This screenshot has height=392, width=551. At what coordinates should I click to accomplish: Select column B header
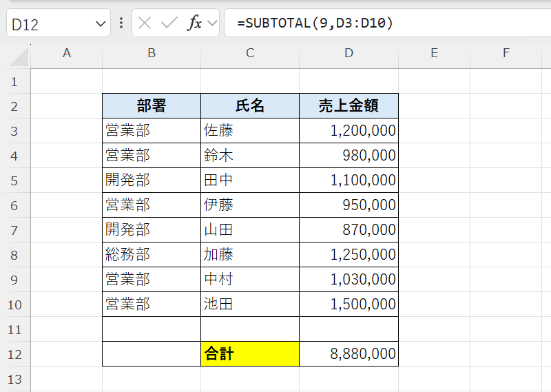coord(152,53)
